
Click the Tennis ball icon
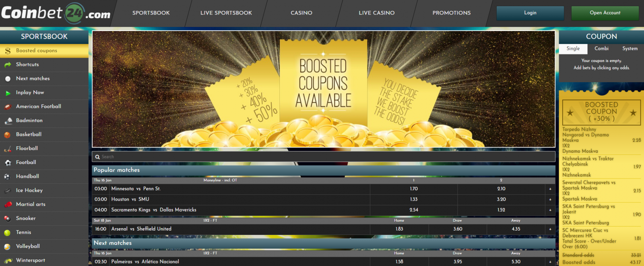[8, 233]
